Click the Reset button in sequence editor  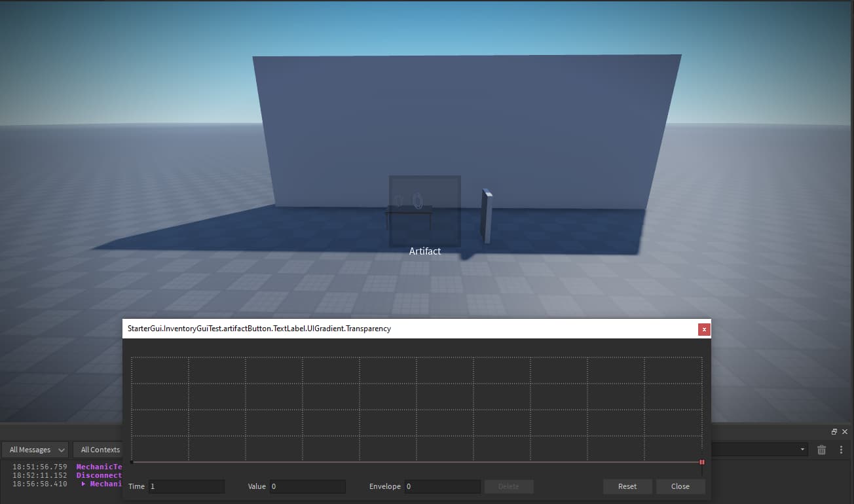627,486
